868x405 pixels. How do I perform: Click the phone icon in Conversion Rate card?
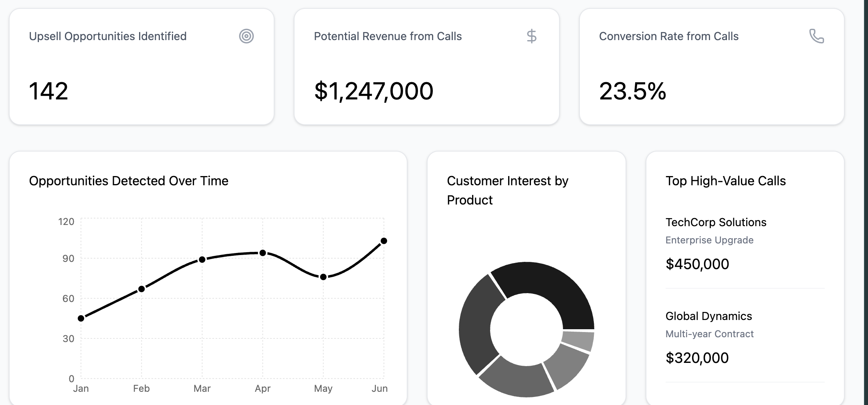(x=816, y=36)
